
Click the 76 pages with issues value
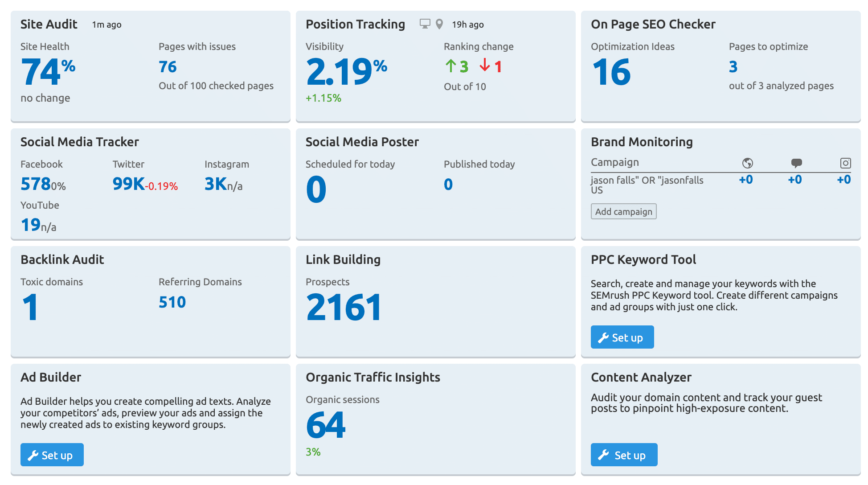(x=168, y=67)
